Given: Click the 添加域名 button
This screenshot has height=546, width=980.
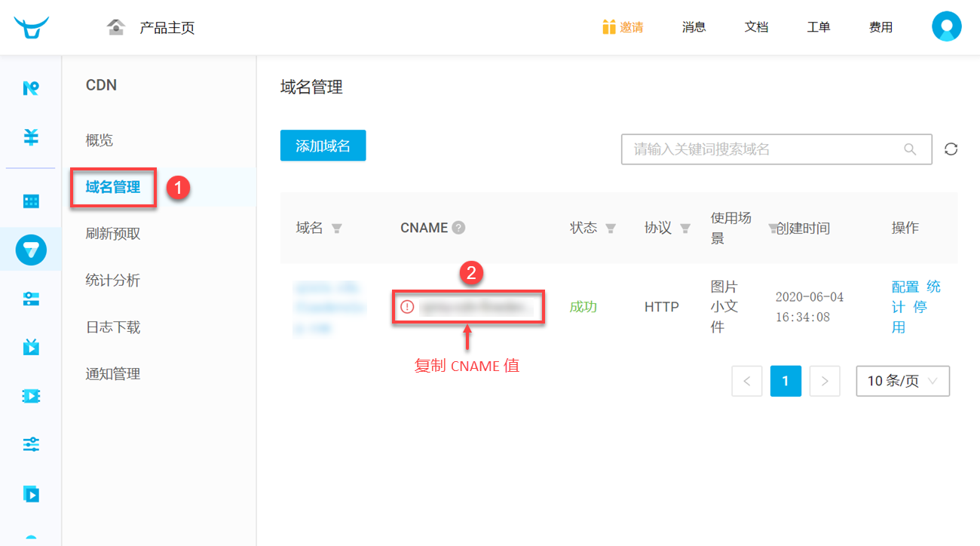Looking at the screenshot, I should 323,146.
